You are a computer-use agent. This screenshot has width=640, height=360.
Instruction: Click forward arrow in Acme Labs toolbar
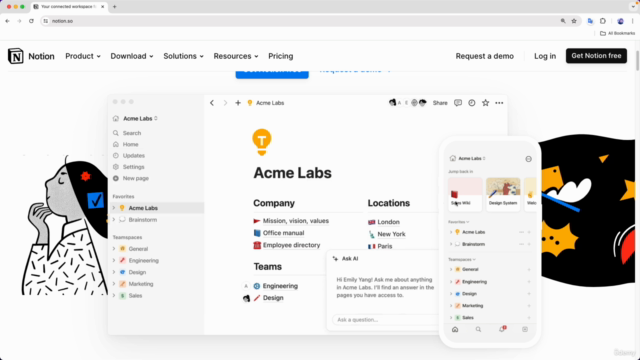pos(225,103)
